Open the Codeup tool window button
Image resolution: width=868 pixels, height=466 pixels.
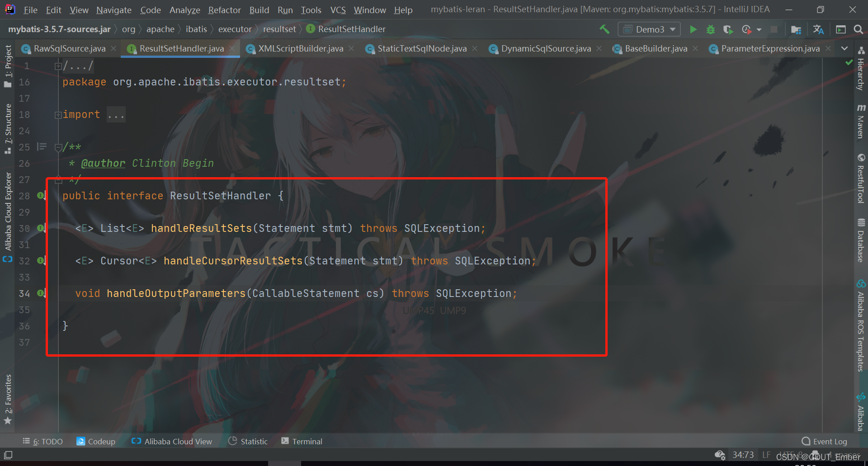pyautogui.click(x=96, y=442)
